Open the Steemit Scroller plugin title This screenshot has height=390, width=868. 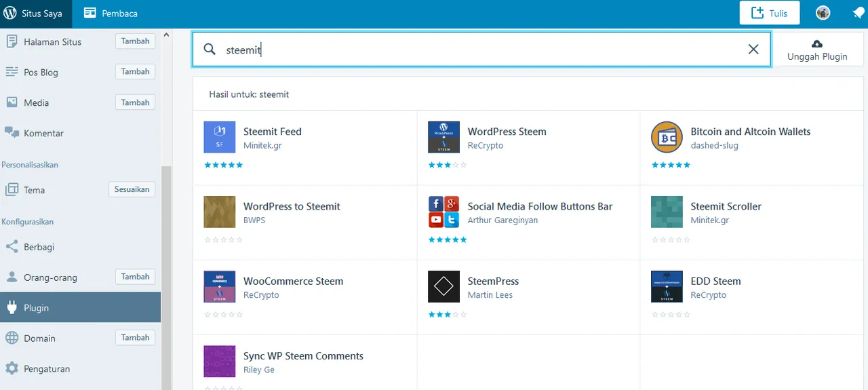[x=726, y=206]
